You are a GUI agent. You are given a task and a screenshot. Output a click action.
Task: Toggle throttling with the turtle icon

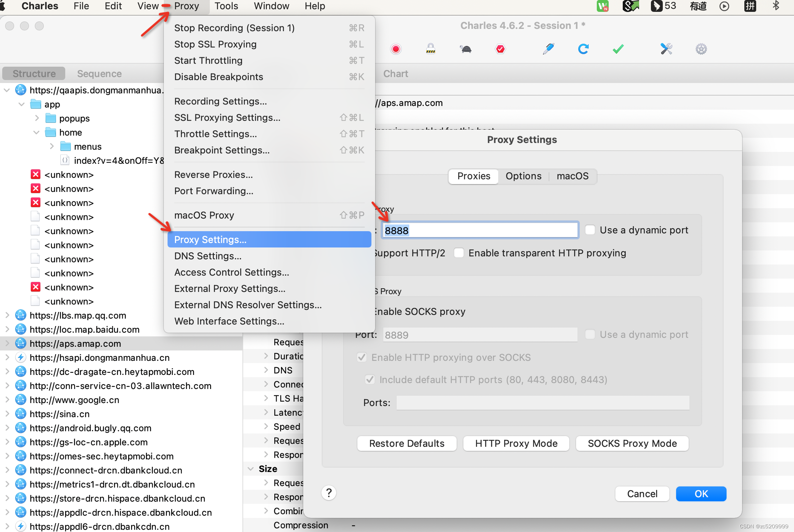pyautogui.click(x=466, y=49)
